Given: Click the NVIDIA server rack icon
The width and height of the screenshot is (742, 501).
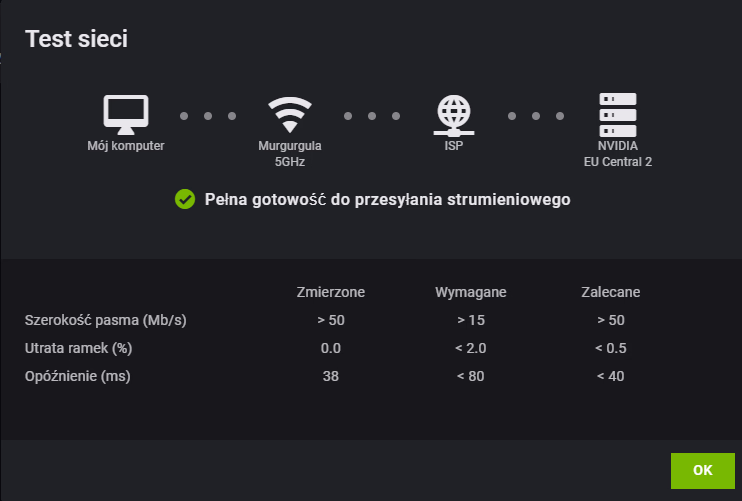Looking at the screenshot, I should point(617,114).
